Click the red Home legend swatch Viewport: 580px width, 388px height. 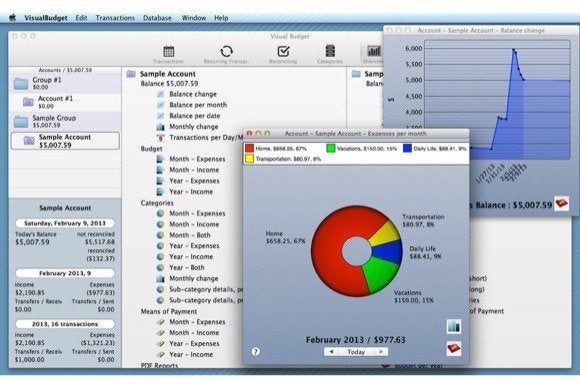[250, 148]
